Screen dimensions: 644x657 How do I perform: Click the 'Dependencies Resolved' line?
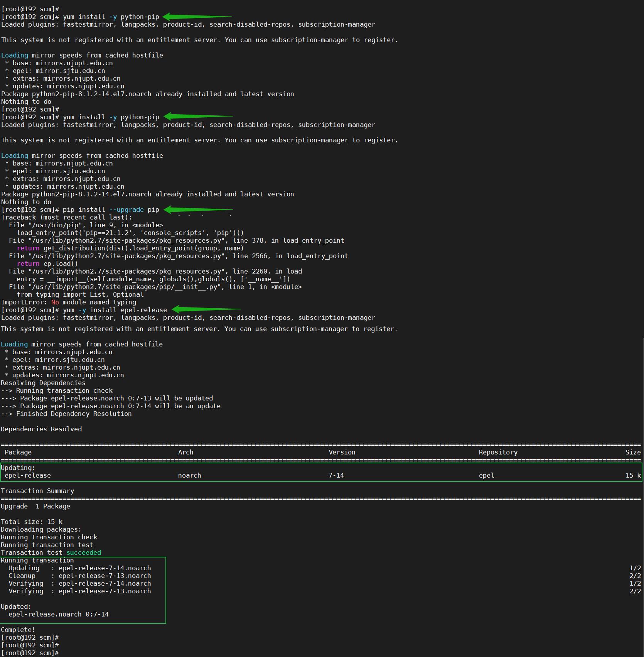(x=41, y=429)
